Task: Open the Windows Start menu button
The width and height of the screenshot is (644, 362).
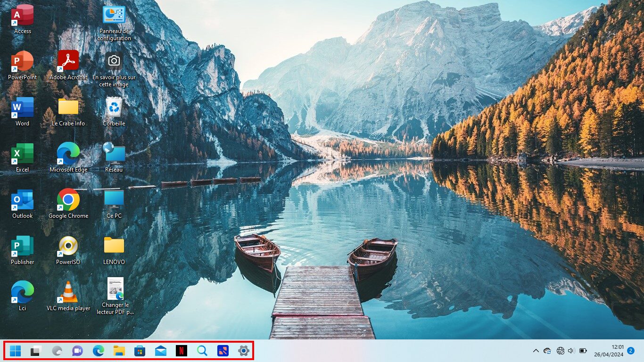Action: pos(16,351)
